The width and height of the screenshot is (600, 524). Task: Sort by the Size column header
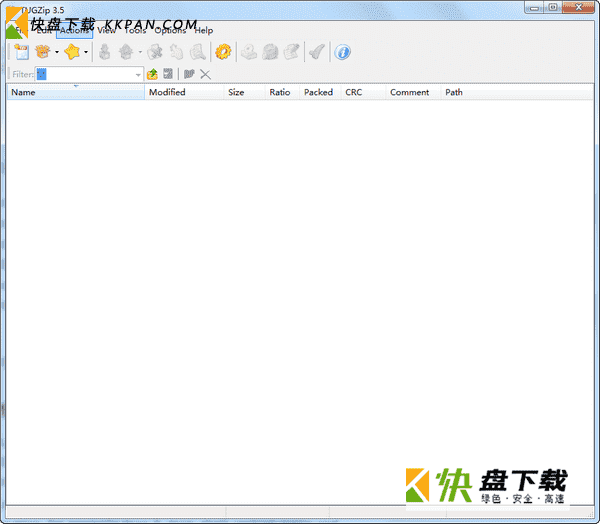pos(245,92)
